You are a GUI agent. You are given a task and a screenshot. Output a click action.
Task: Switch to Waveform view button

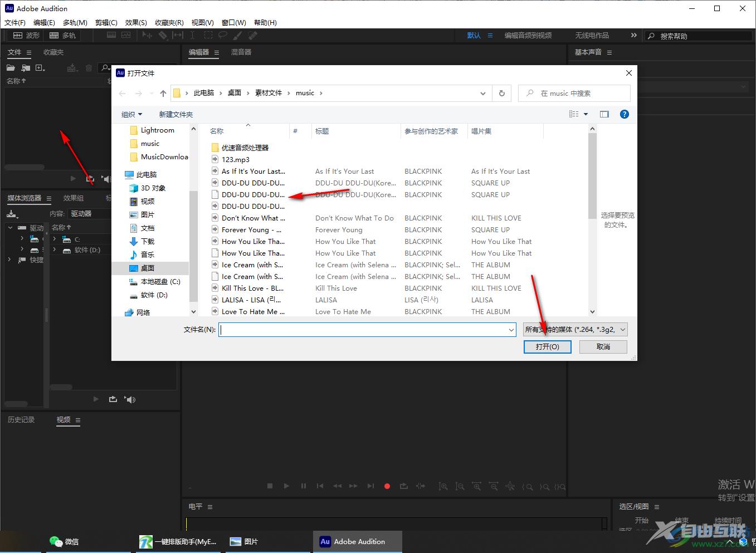coord(26,35)
